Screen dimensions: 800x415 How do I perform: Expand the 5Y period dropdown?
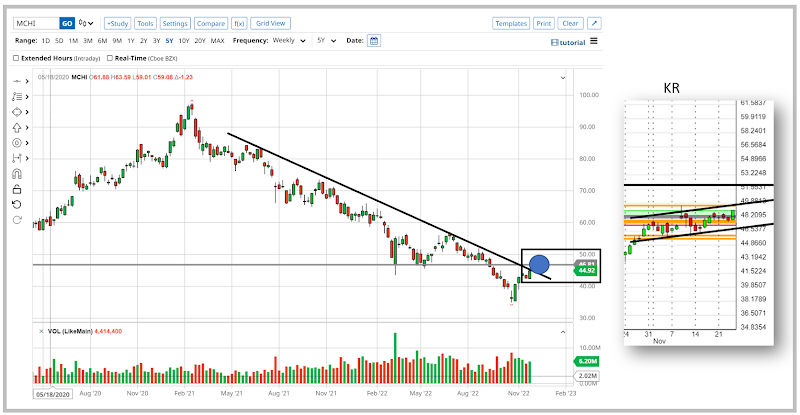click(x=325, y=41)
